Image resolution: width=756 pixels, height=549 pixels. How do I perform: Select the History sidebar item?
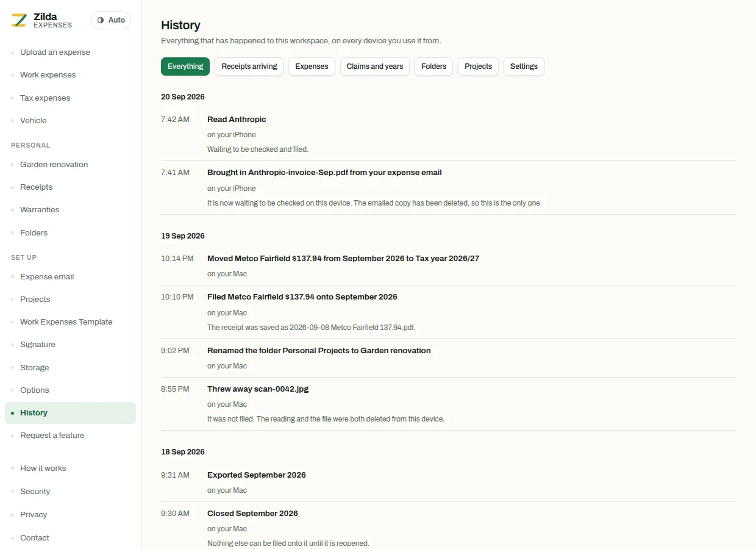tap(70, 413)
